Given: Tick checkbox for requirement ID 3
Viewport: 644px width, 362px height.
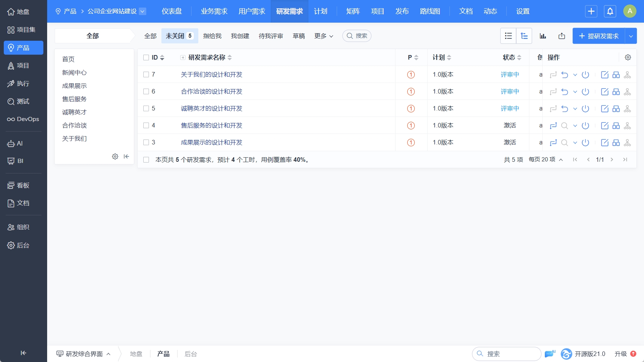Looking at the screenshot, I should click(146, 143).
